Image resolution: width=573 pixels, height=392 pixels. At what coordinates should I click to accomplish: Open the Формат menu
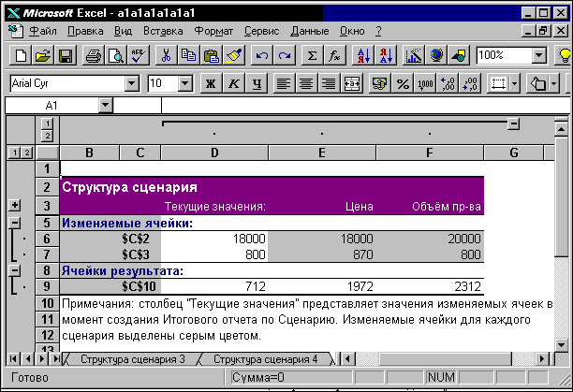(x=213, y=31)
